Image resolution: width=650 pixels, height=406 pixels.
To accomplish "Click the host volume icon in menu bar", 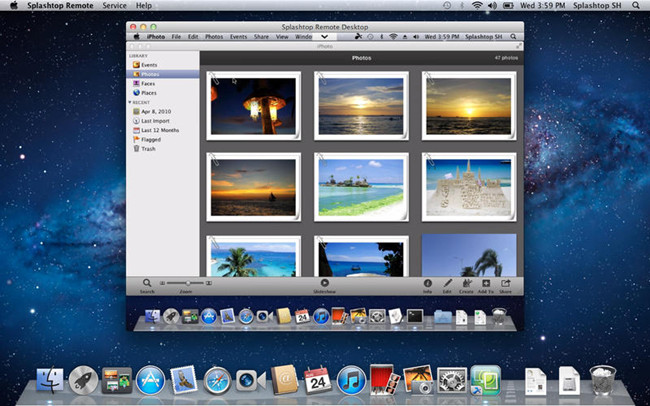I will pyautogui.click(x=492, y=5).
